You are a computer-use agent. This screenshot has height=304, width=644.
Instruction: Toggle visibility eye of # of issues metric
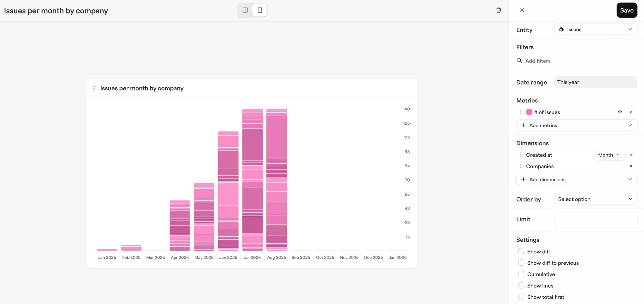click(620, 112)
